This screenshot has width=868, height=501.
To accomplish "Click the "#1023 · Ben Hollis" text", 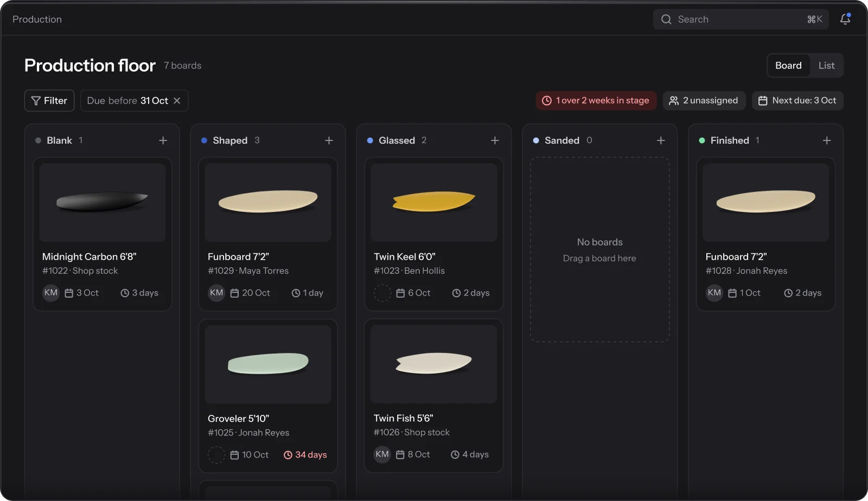I will (409, 271).
